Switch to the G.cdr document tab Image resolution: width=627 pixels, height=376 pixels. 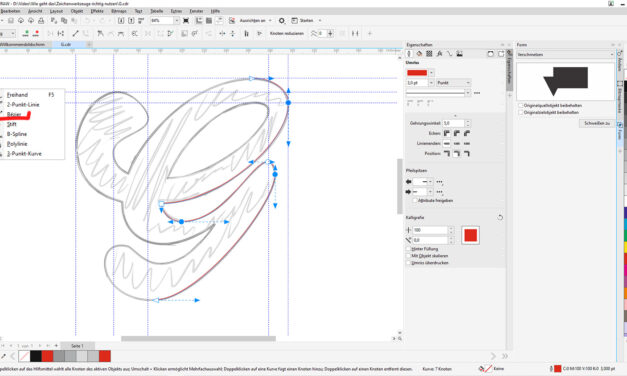tap(66, 44)
